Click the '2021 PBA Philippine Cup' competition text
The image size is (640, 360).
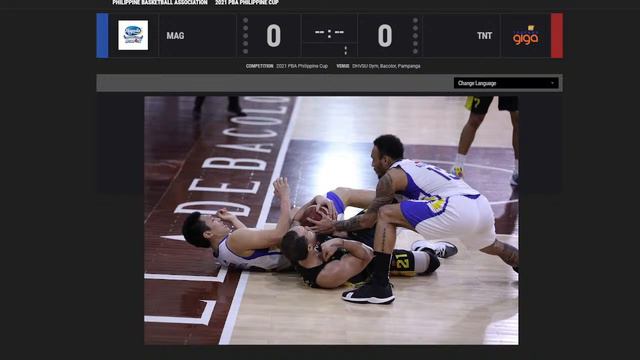(302, 66)
